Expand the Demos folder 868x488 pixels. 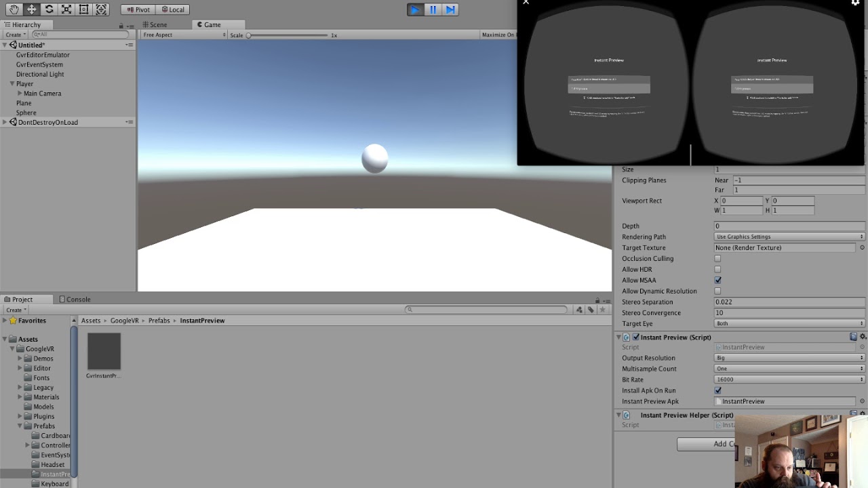click(20, 359)
